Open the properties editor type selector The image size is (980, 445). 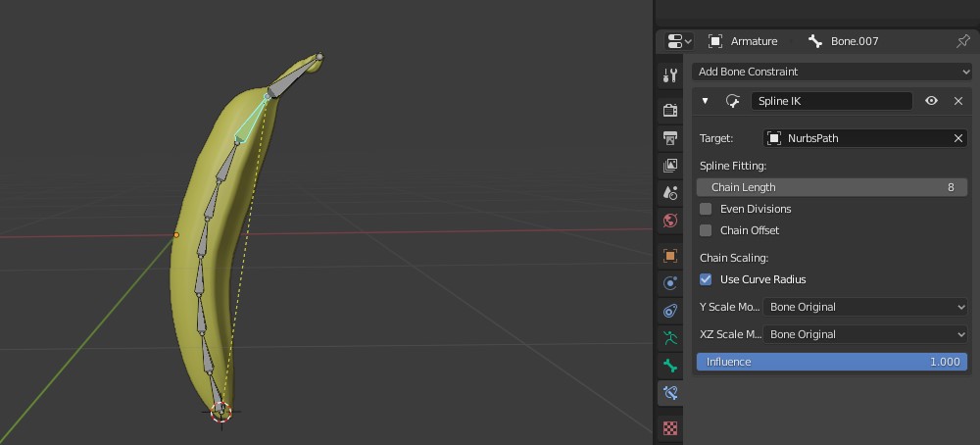(679, 41)
